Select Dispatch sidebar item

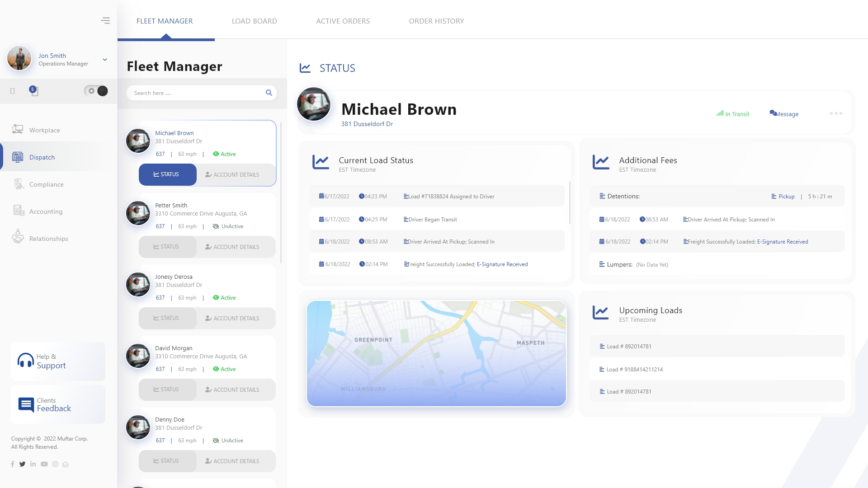tap(42, 157)
